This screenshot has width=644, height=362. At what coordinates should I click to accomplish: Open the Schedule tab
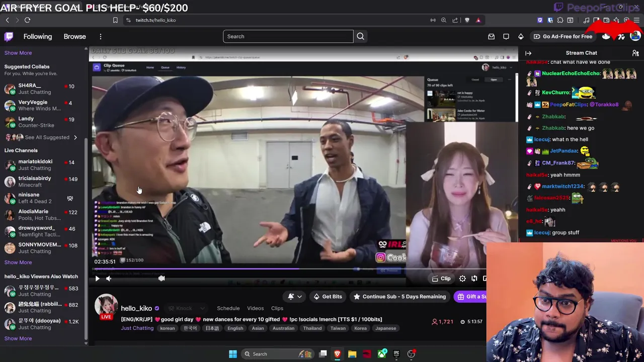coord(228,308)
